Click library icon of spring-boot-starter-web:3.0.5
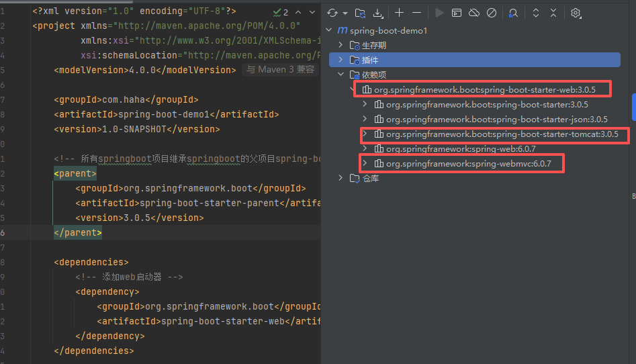The height and width of the screenshot is (364, 636). [367, 89]
